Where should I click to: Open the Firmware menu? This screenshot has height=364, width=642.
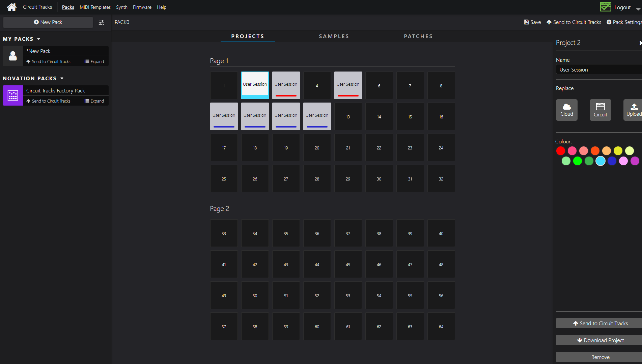point(142,7)
